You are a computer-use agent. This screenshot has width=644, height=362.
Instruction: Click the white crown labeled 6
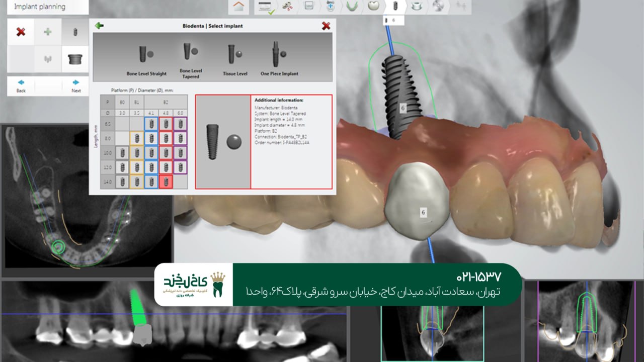pos(417,201)
